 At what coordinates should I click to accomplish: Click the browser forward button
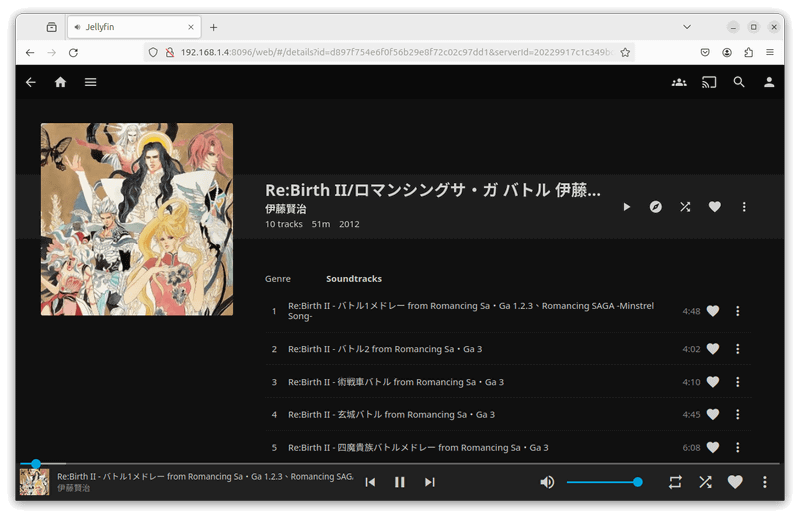click(52, 53)
